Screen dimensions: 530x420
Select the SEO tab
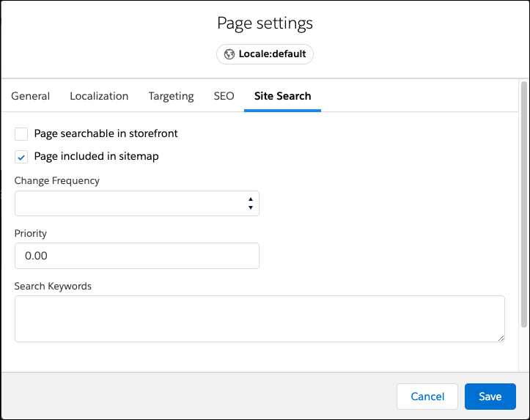[x=224, y=96]
